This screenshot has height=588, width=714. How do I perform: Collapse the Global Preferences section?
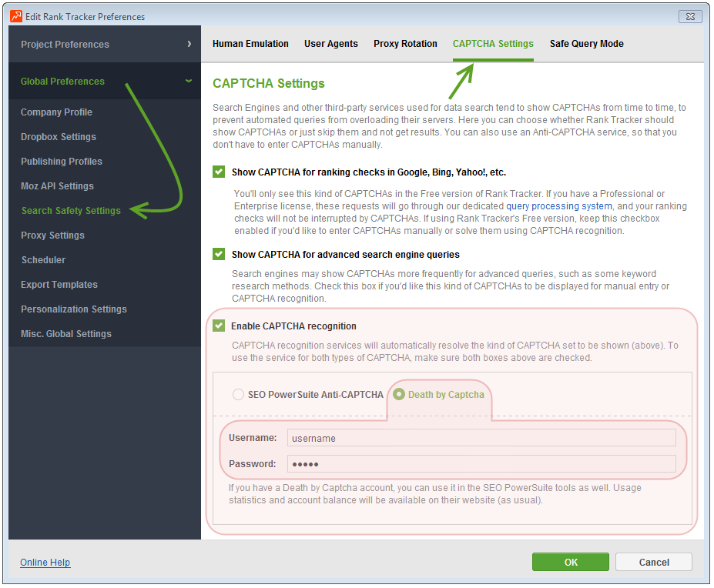coord(105,81)
